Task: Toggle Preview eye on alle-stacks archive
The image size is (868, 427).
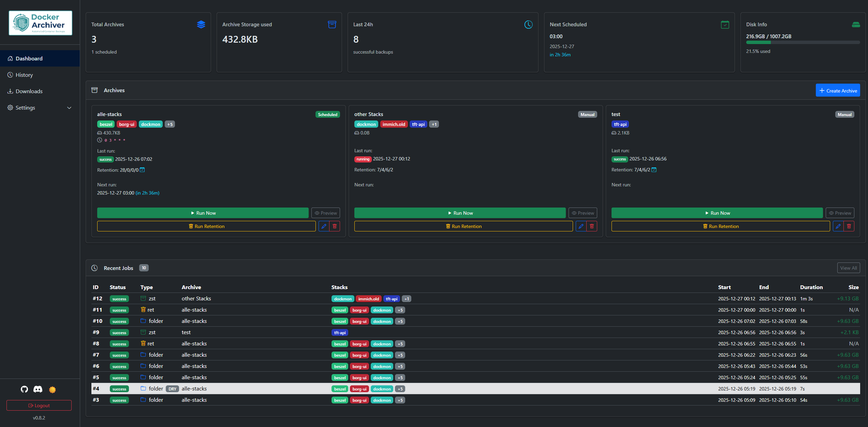Action: coord(325,213)
